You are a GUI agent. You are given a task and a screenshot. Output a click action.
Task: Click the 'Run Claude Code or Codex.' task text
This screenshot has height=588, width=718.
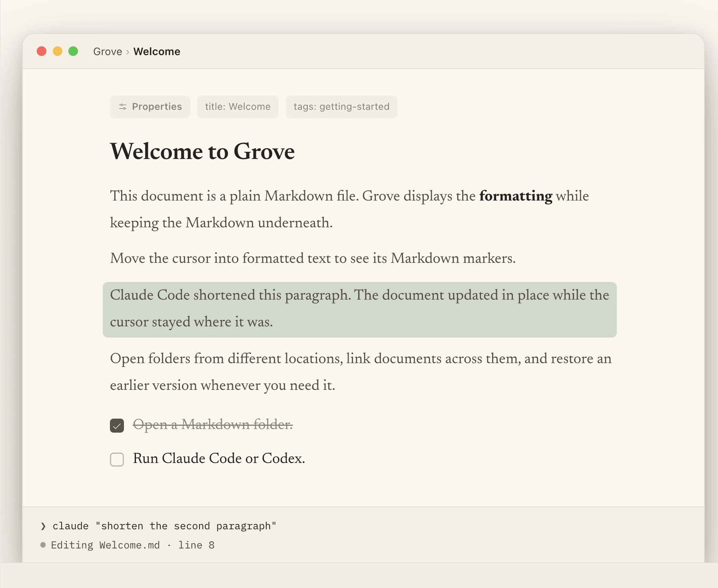[x=219, y=459]
